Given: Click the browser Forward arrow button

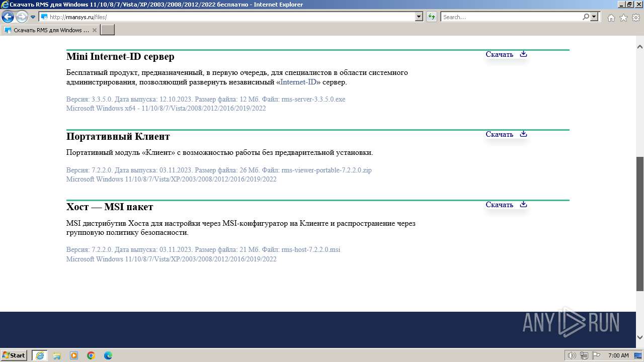Looking at the screenshot, I should coord(22,17).
